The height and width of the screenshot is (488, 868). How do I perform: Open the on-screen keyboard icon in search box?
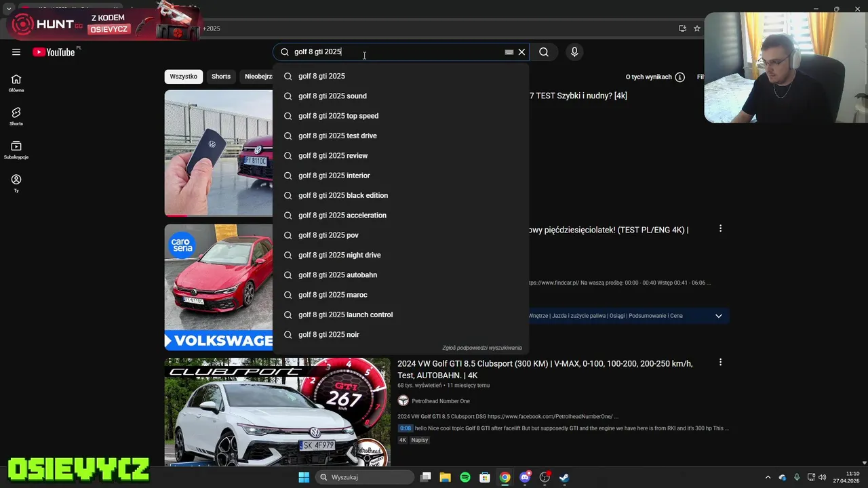(509, 52)
